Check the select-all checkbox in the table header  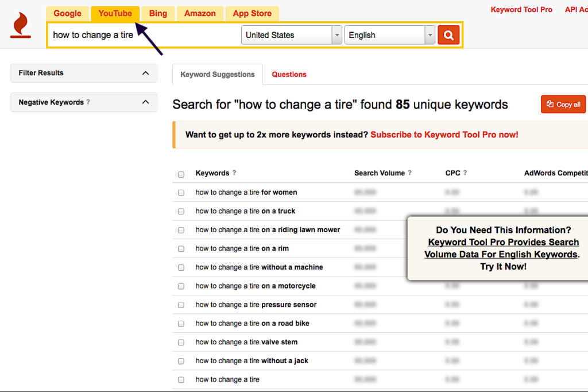[181, 174]
